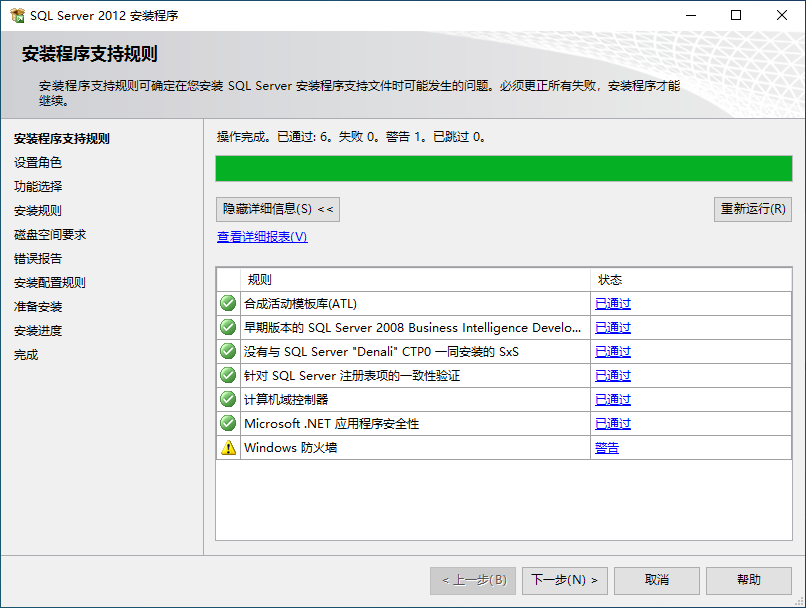The height and width of the screenshot is (608, 806).
Task: Open 已通过 link for 注册表项的一致性验证 row
Action: point(613,376)
